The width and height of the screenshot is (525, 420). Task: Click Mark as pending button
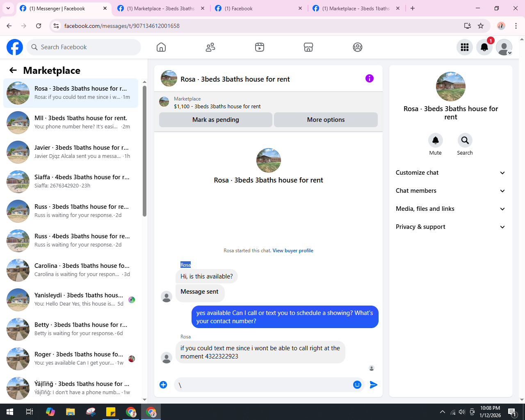click(216, 120)
